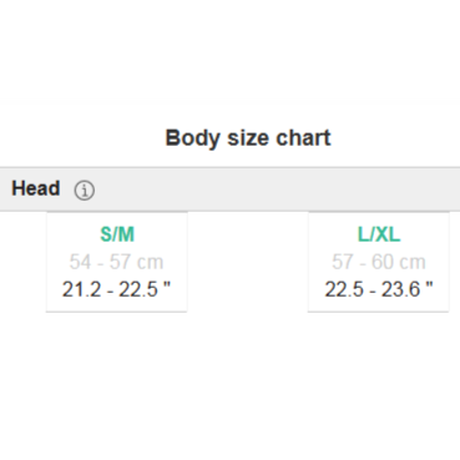The width and height of the screenshot is (460, 460).
Task: Click the 54 - 57 cm measurement
Action: [116, 262]
